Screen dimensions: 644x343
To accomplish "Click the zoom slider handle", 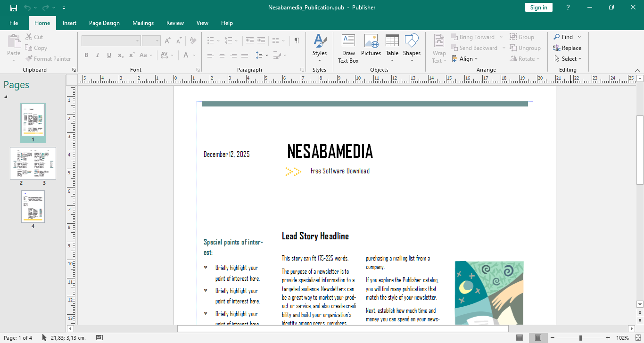I will point(580,338).
